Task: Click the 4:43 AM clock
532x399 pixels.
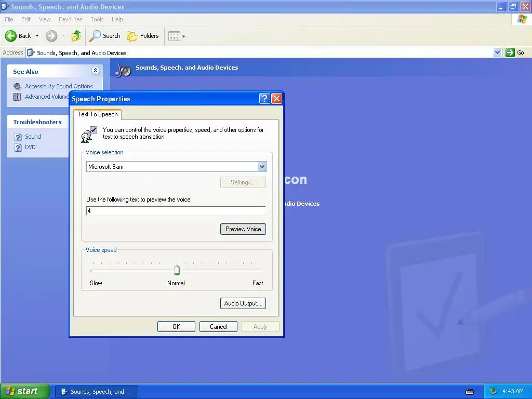Action: (513, 392)
